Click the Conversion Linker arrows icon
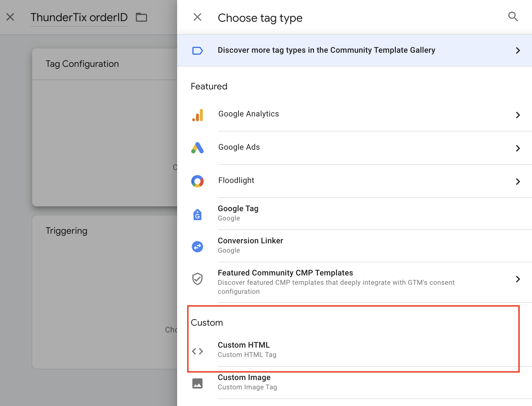 click(197, 247)
